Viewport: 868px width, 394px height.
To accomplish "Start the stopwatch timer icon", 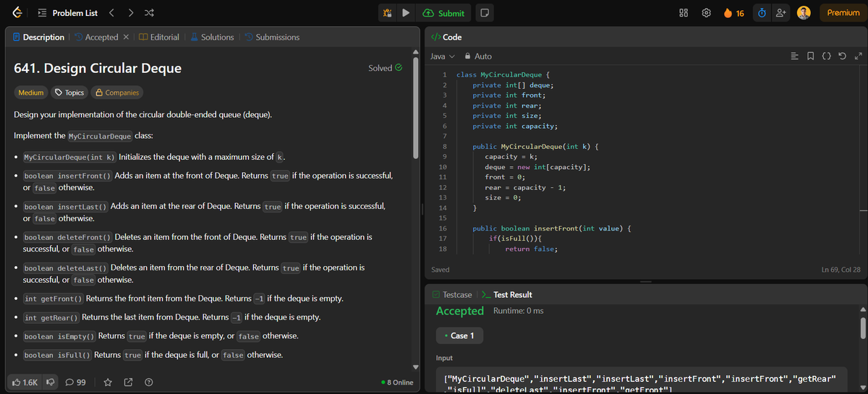I will pyautogui.click(x=762, y=13).
